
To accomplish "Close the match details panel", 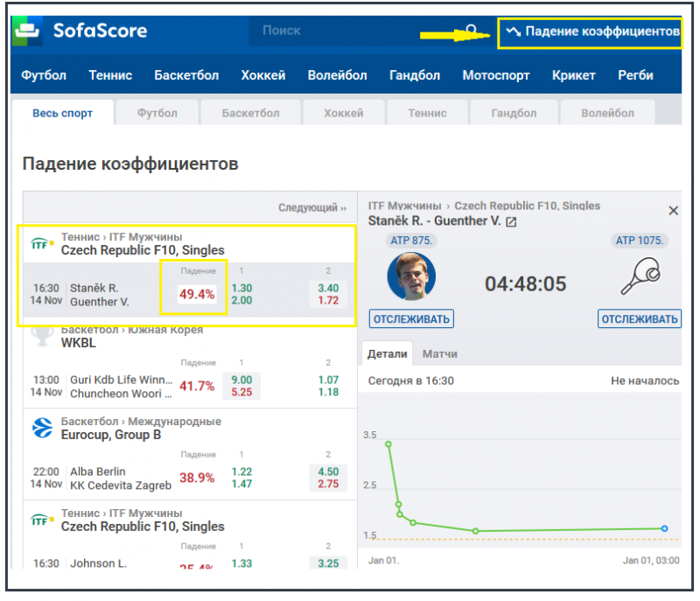I will [673, 211].
